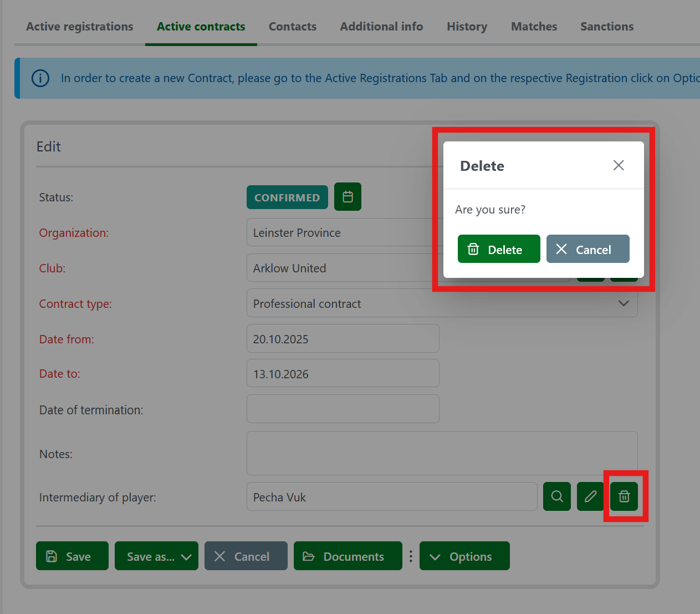Click the three-dot menu beside Documents
The height and width of the screenshot is (614, 700).
[411, 556]
